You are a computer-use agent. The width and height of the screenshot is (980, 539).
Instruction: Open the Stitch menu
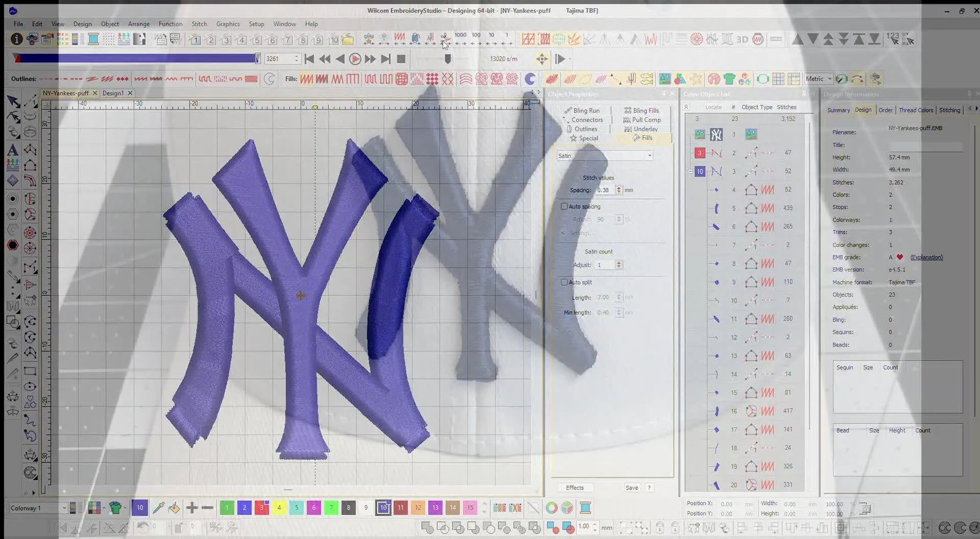(x=199, y=24)
